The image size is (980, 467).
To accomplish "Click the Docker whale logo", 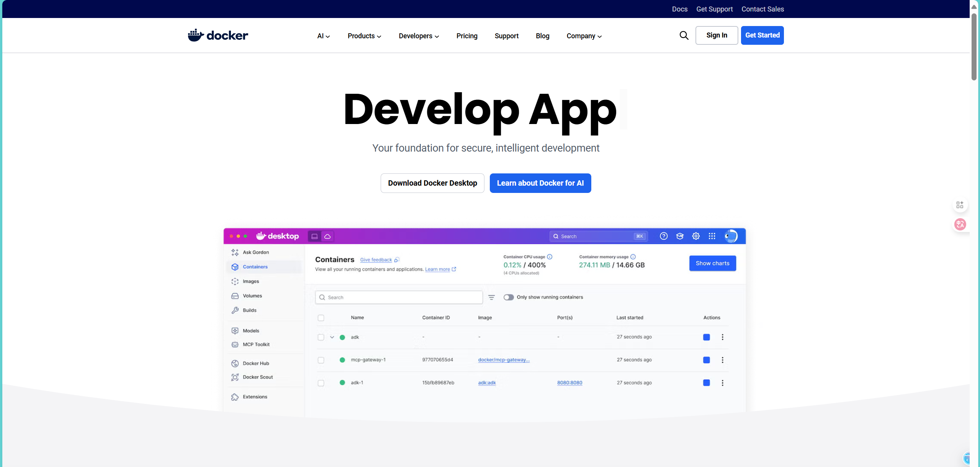I will (218, 35).
